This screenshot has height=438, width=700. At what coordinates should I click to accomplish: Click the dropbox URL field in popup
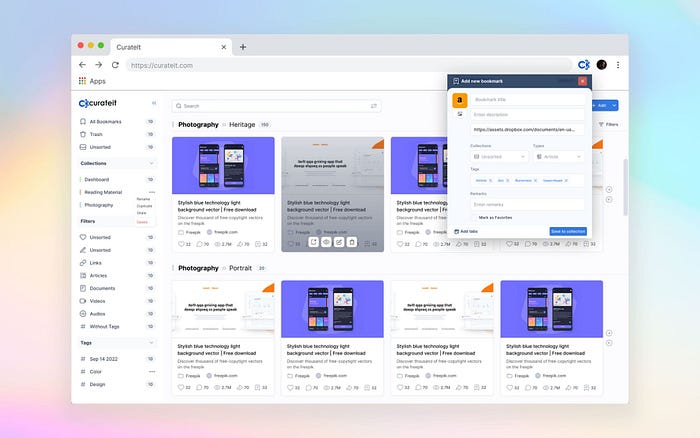click(x=527, y=129)
